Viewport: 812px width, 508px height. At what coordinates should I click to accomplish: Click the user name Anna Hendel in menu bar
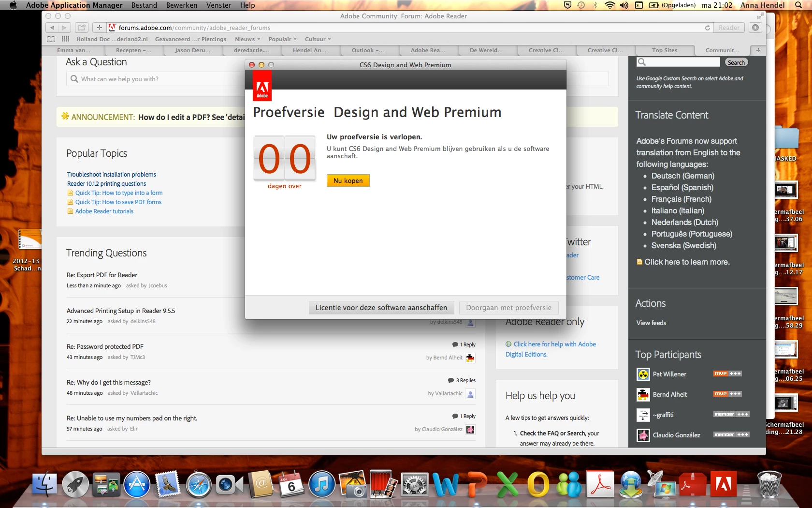(762, 5)
